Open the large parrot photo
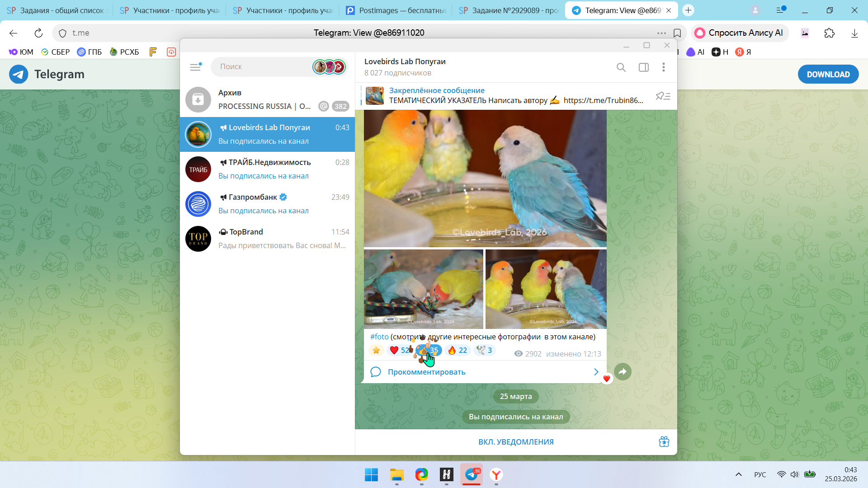 [x=485, y=178]
